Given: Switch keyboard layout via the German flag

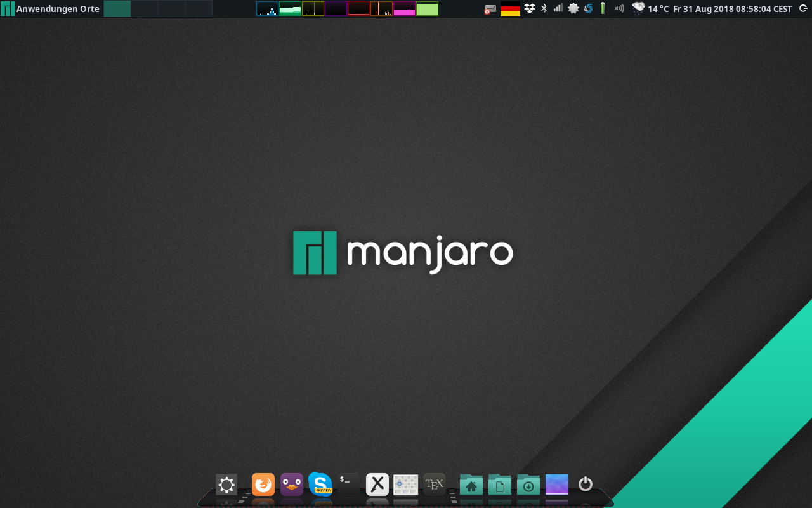Looking at the screenshot, I should click(x=509, y=8).
